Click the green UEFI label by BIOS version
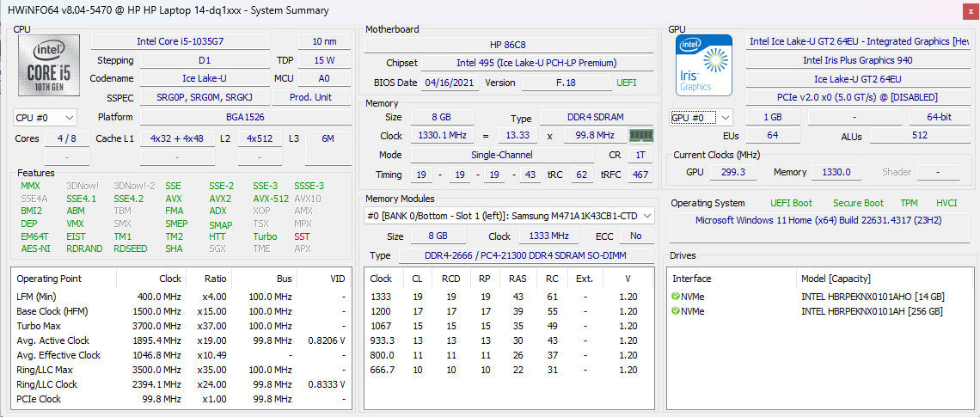Screen dimensions: 980x417 pyautogui.click(x=627, y=83)
